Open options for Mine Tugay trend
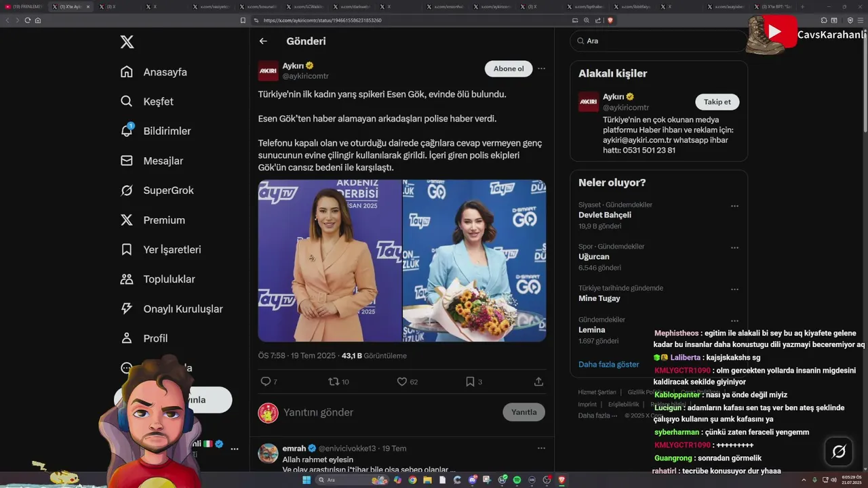868x488 pixels. tap(734, 289)
